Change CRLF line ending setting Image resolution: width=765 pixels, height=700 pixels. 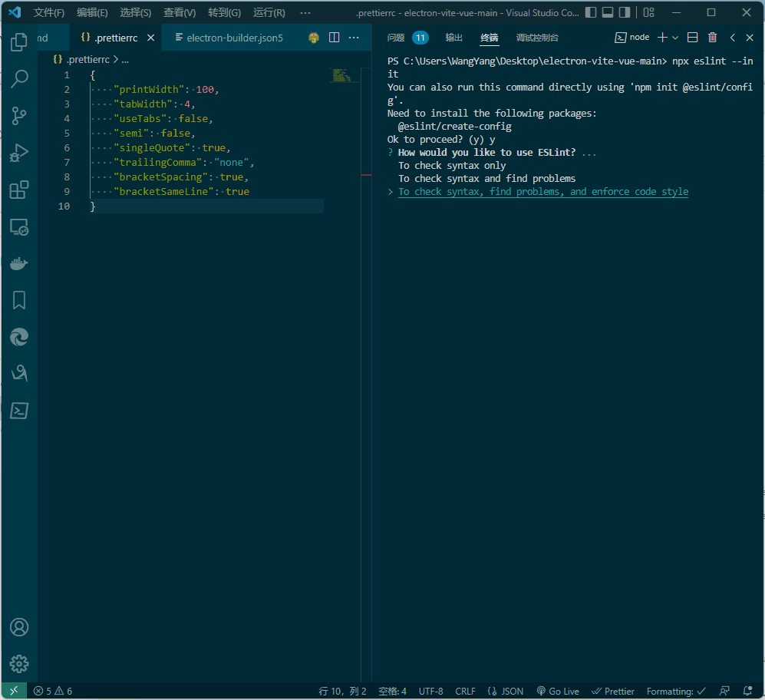pos(465,691)
